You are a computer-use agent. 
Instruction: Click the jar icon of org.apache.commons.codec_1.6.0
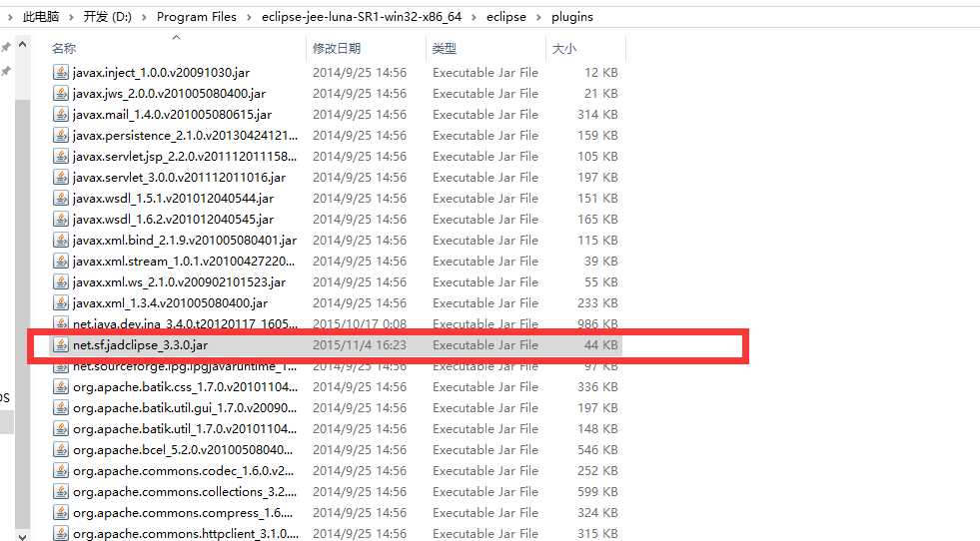(61, 471)
